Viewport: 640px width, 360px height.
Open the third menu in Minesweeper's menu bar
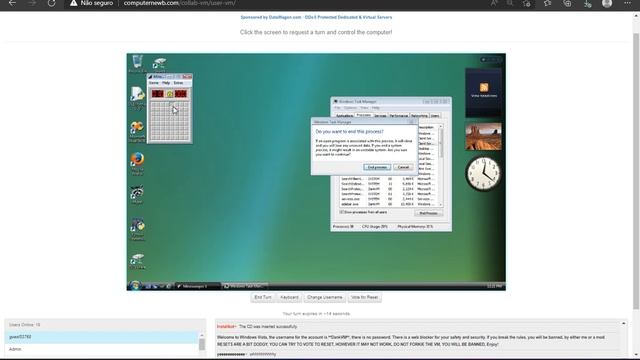178,83
